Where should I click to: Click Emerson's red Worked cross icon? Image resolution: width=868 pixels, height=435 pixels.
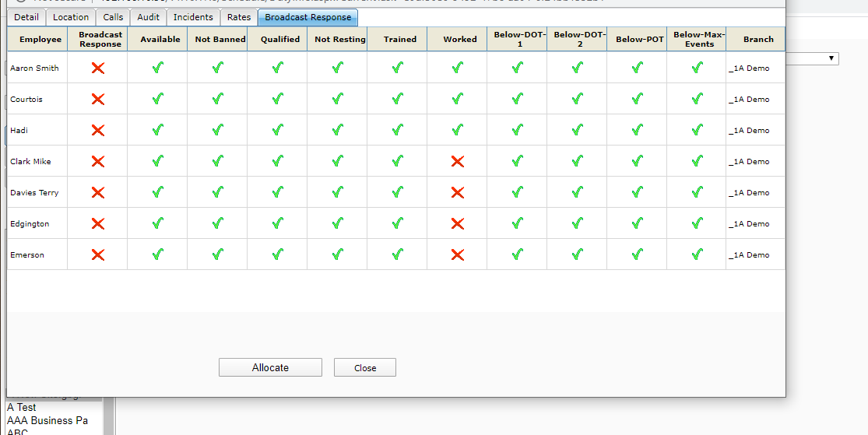tap(457, 255)
